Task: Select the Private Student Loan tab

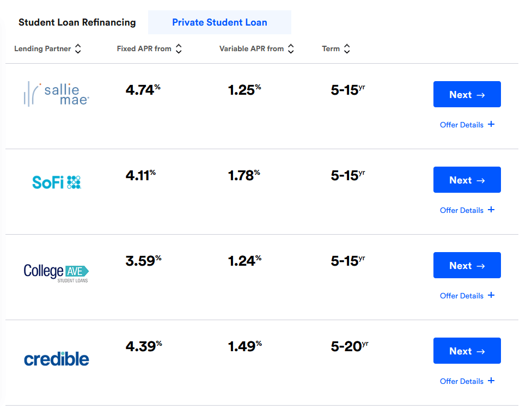Action: tap(219, 22)
